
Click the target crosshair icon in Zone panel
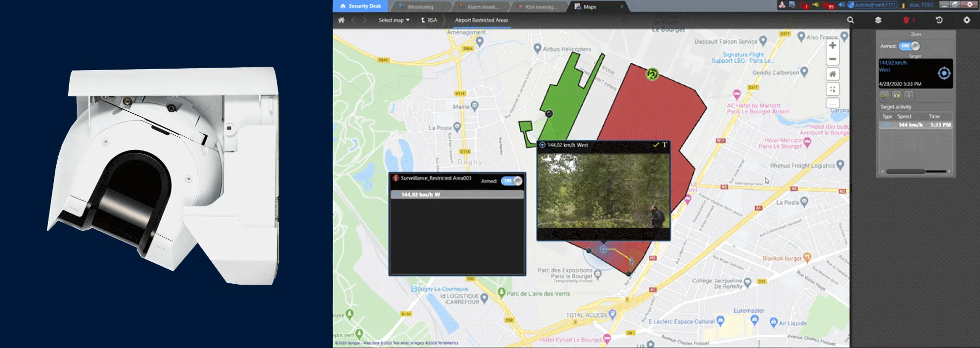click(944, 74)
